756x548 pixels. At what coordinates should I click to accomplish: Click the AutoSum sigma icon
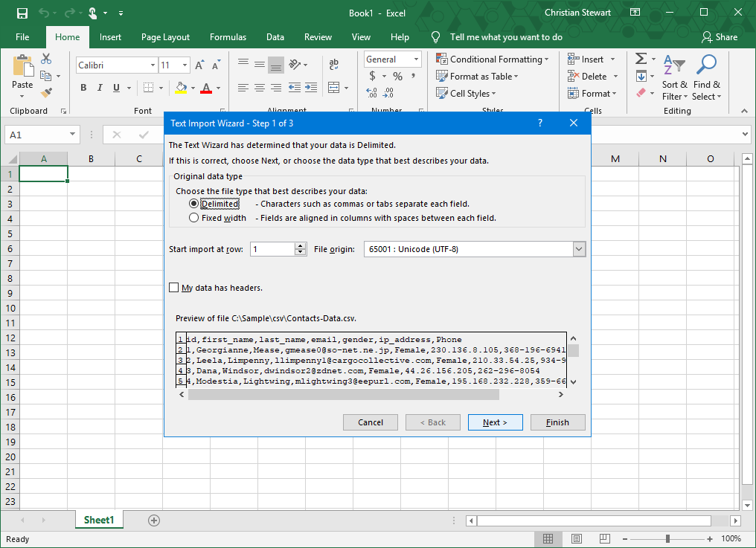point(641,59)
